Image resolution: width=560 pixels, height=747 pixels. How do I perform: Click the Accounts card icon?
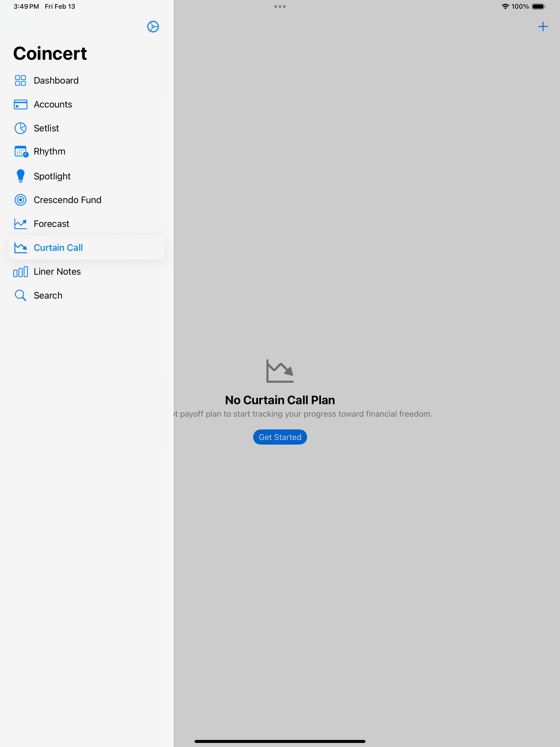tap(20, 104)
